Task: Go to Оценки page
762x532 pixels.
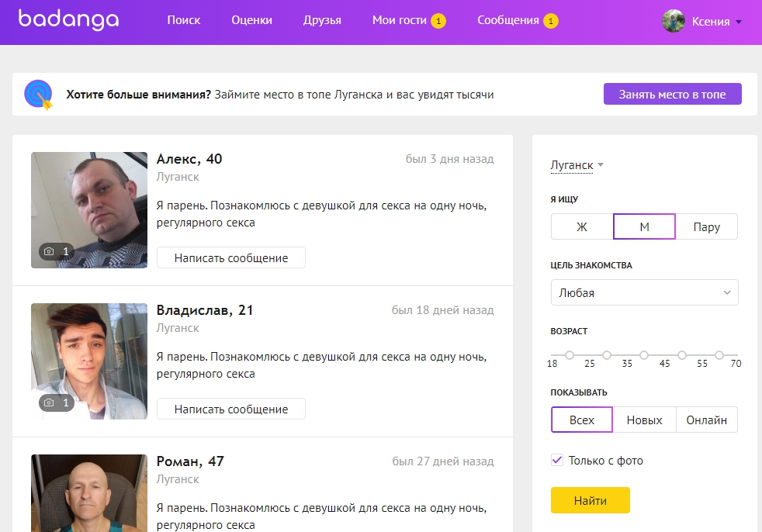Action: (x=251, y=20)
